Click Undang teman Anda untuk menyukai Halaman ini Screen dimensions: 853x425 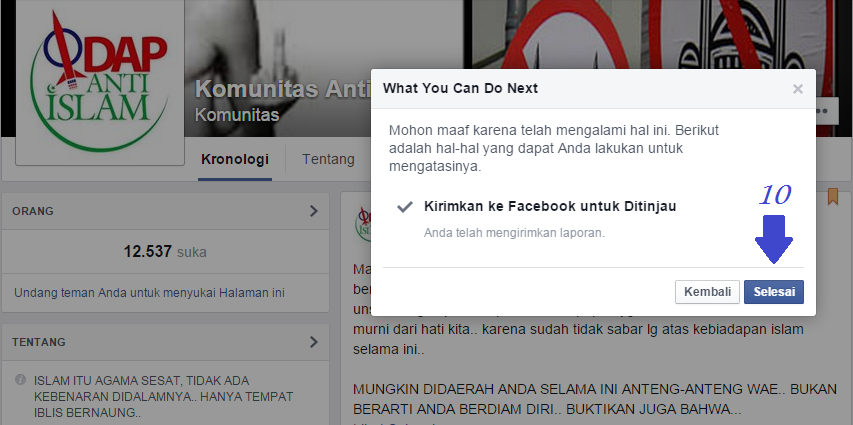point(149,293)
